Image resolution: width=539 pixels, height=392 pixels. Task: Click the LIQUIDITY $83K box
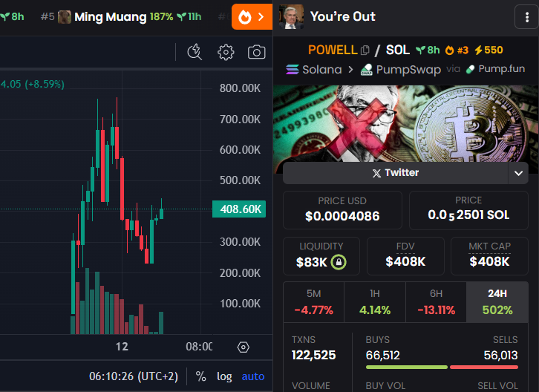pos(321,256)
